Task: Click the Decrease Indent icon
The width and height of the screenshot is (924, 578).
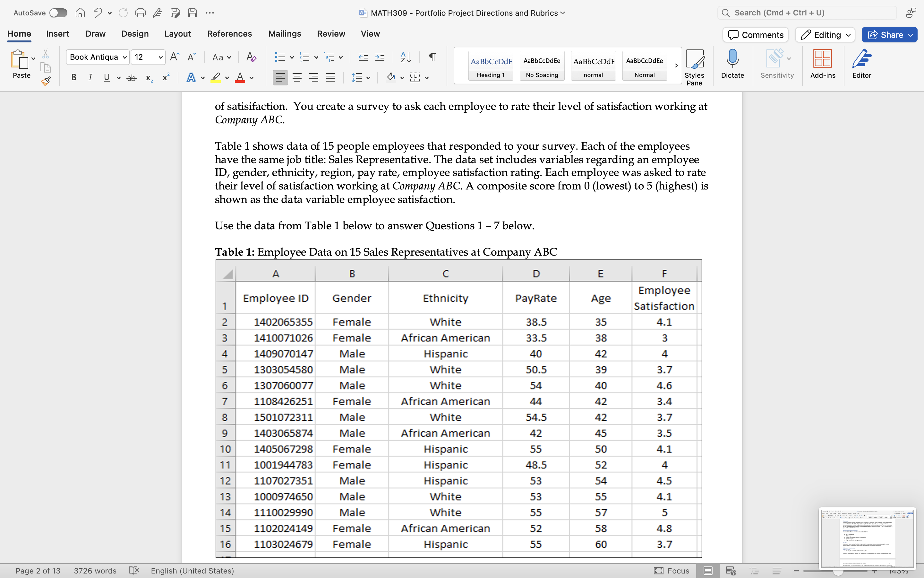Action: coord(363,57)
